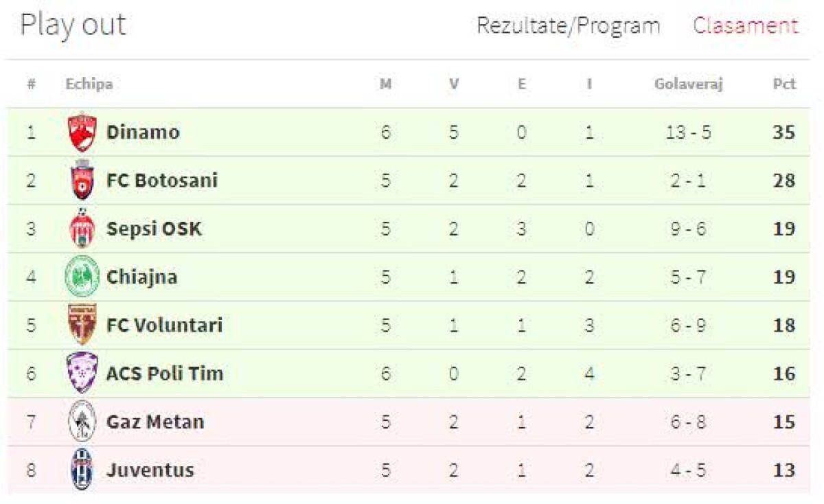Click the Juventus striped crest icon
The height and width of the screenshot is (504, 824).
click(82, 470)
